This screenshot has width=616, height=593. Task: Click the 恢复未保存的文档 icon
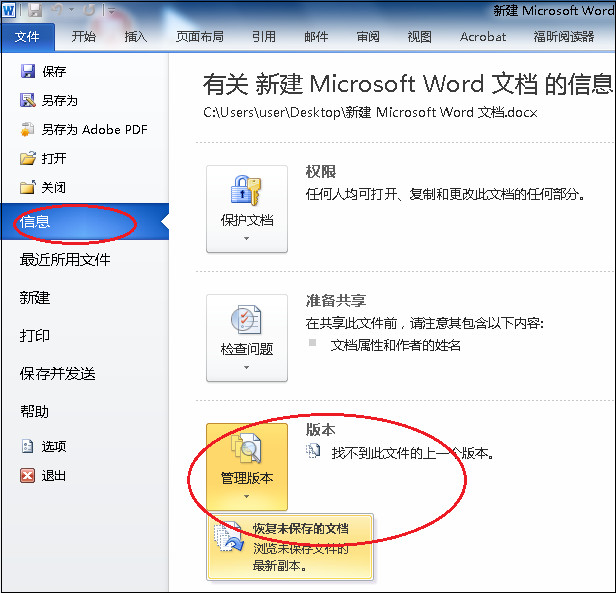pyautogui.click(x=229, y=537)
